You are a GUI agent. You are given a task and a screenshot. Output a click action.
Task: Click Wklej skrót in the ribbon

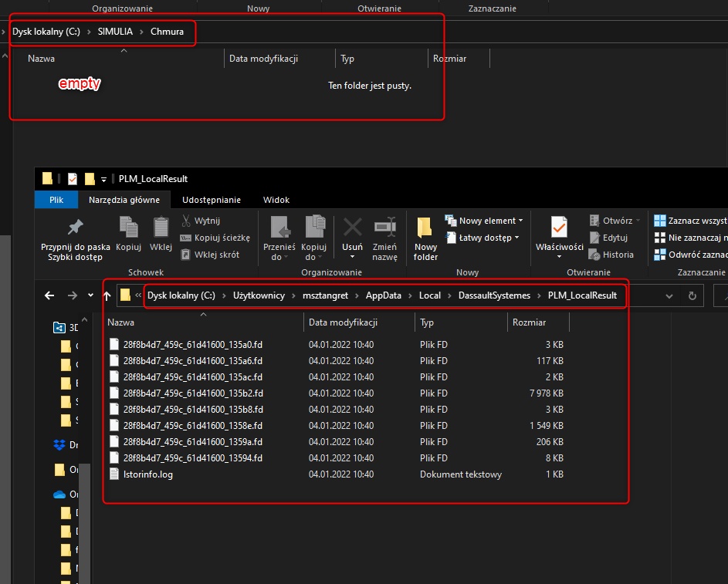(210, 255)
